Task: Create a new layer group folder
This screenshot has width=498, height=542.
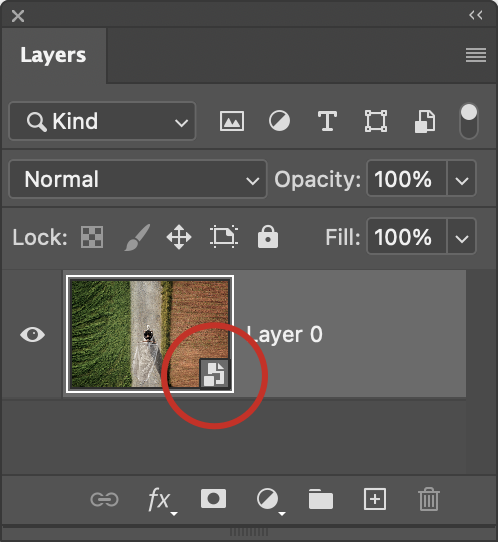Action: point(321,499)
